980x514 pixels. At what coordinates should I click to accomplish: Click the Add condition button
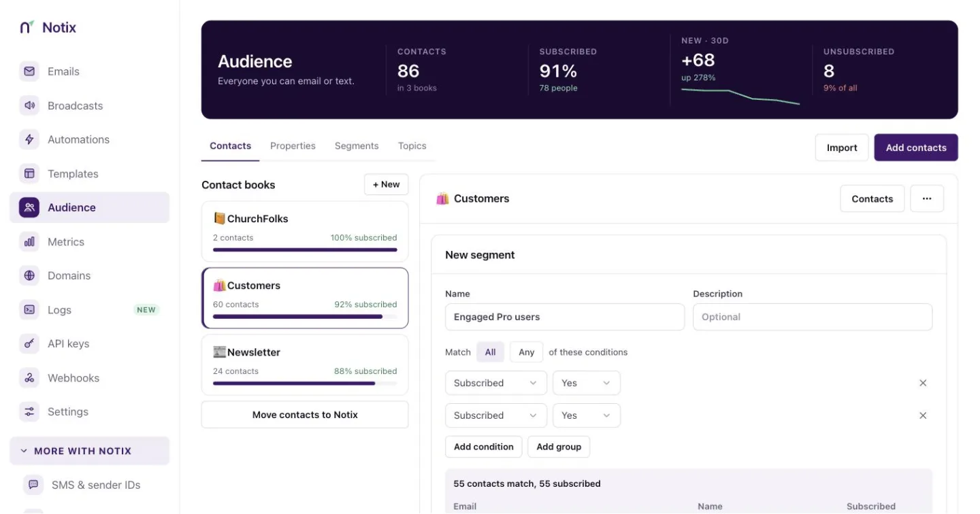point(484,447)
